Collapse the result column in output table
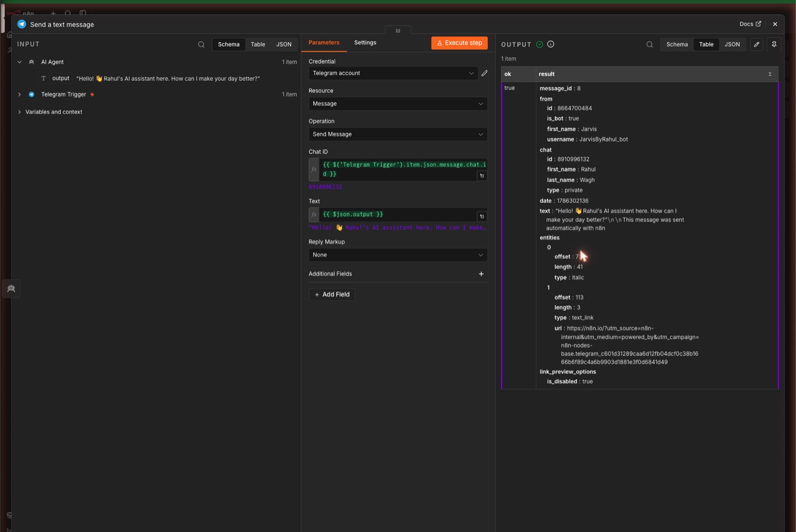This screenshot has width=796, height=532. coord(770,74)
